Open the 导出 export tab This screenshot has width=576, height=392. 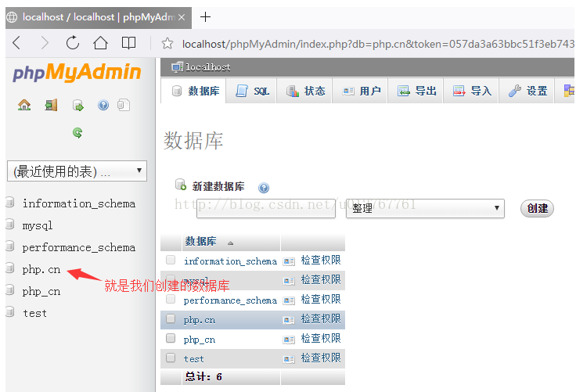coord(417,92)
